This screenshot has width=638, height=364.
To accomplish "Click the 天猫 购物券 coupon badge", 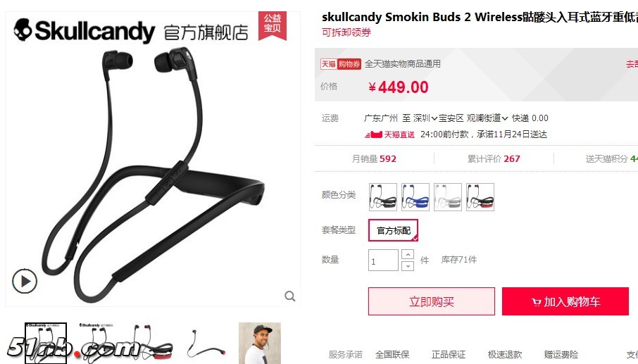I will (x=341, y=64).
